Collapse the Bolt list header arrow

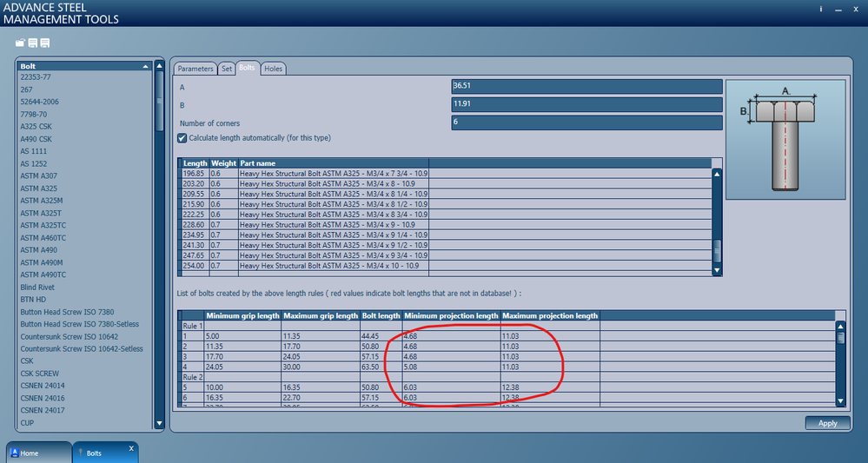146,66
